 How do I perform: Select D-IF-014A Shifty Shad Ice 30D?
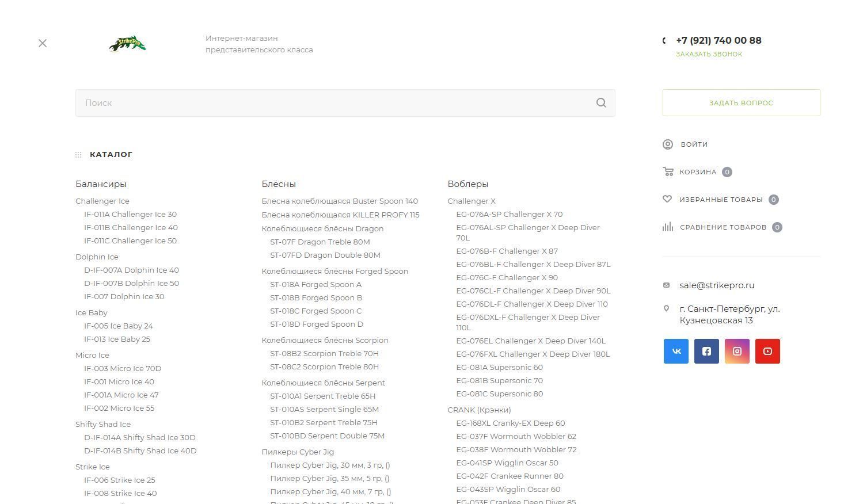click(x=140, y=437)
